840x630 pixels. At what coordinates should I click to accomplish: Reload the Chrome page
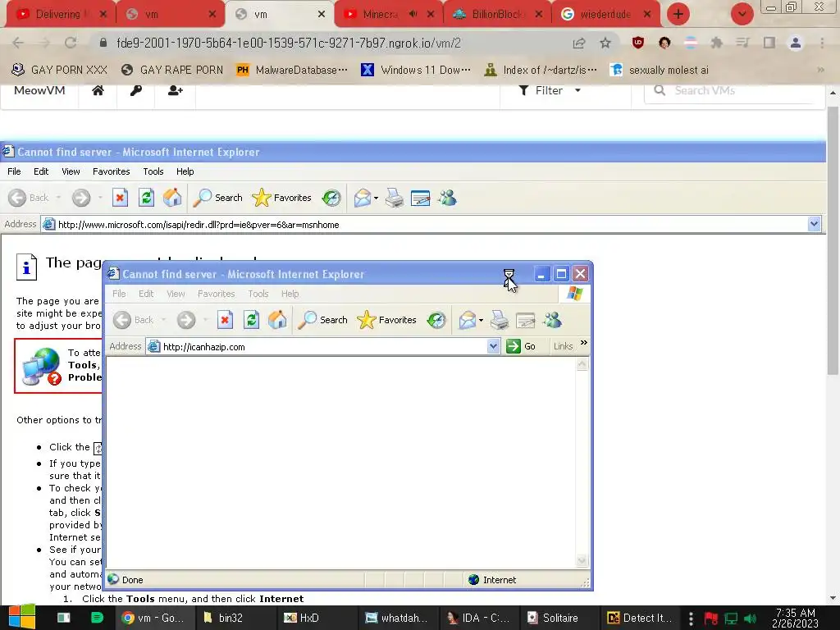tap(71, 43)
